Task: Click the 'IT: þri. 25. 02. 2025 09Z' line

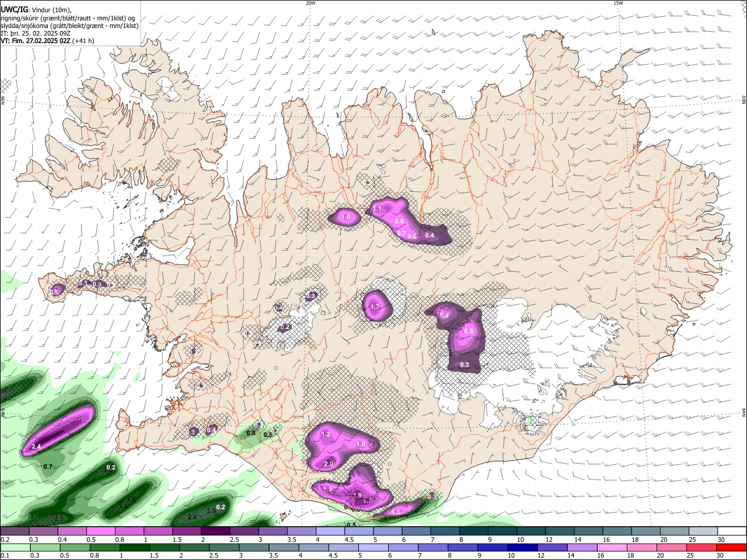Action: pos(37,33)
